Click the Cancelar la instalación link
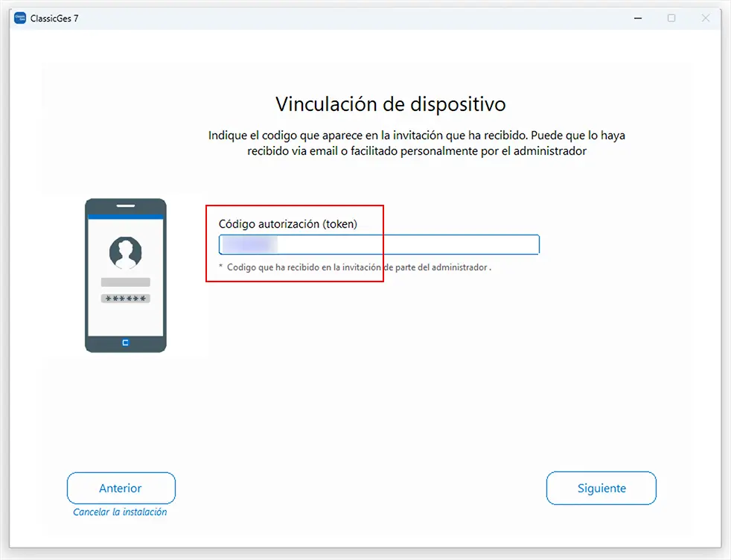Screen dimensions: 731x560 [x=120, y=512]
